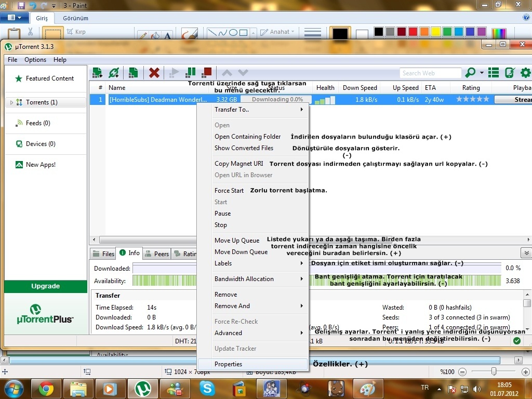Click the green Upgrade button
The image size is (532, 399).
[x=46, y=286]
